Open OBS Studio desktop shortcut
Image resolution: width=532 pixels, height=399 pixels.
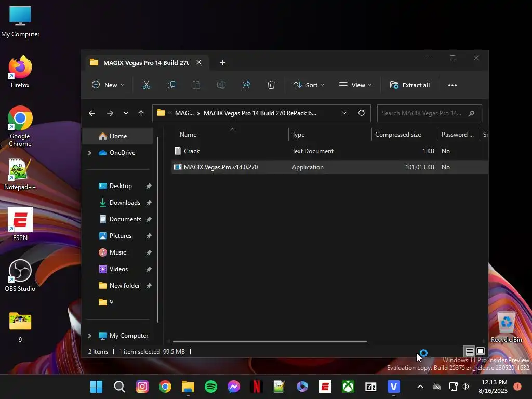coord(20,275)
